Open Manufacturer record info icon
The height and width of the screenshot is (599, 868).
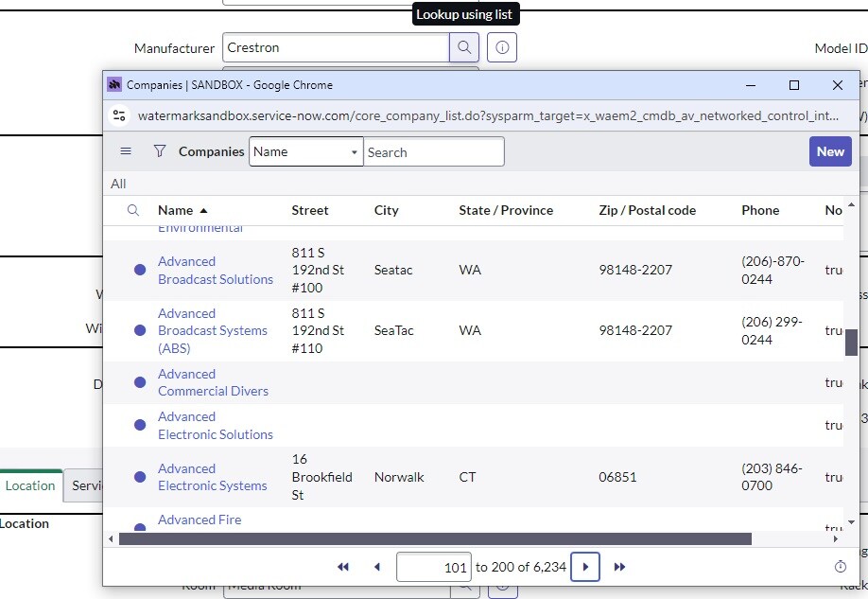502,47
